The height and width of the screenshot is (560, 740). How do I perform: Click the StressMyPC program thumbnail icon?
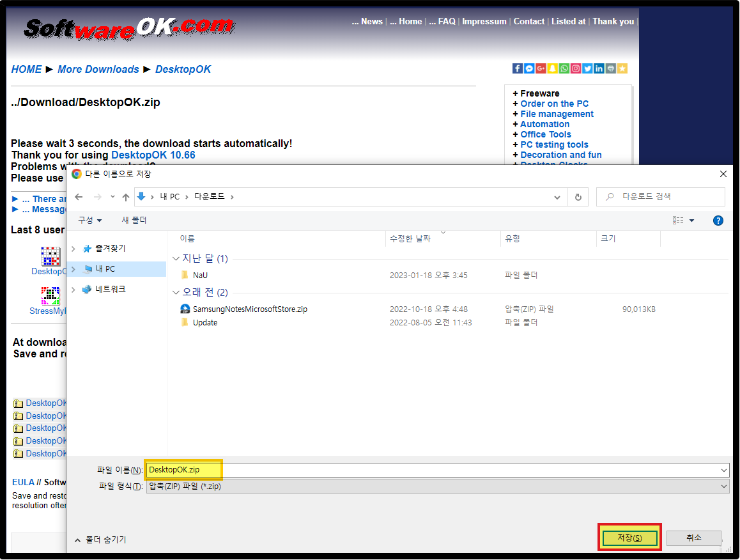pos(50,296)
